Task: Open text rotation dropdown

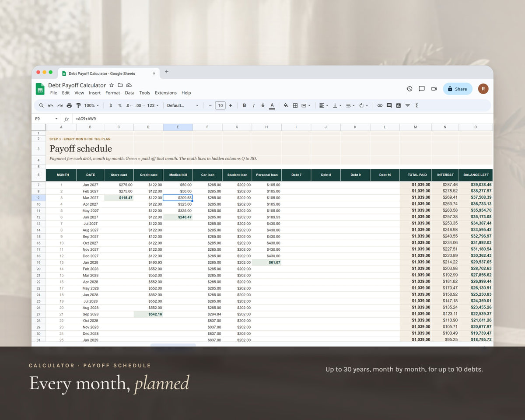Action: 363,105
